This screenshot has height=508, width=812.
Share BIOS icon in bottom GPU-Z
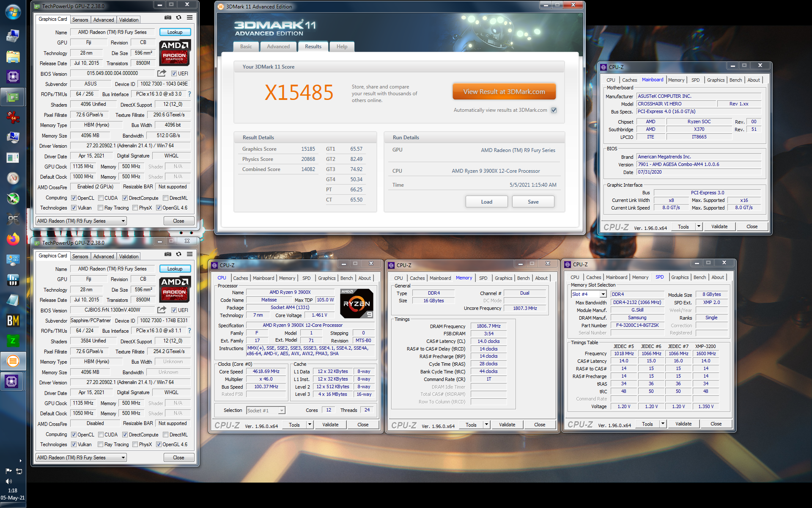tap(162, 310)
